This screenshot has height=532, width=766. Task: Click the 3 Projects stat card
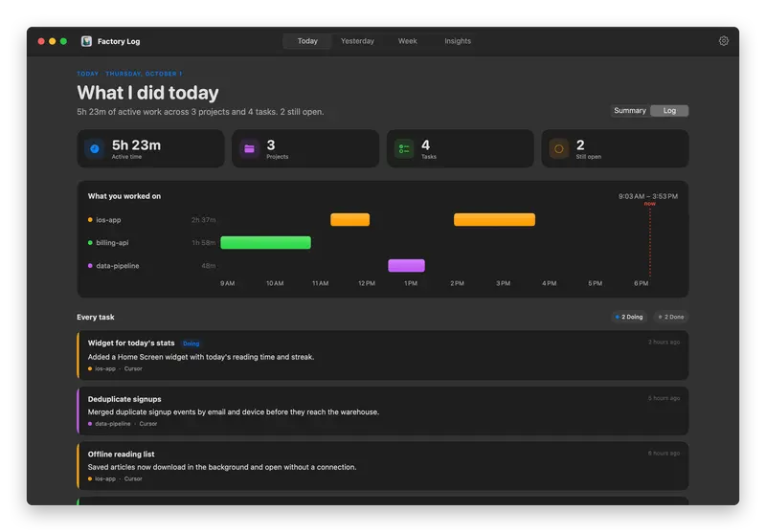[x=305, y=149]
